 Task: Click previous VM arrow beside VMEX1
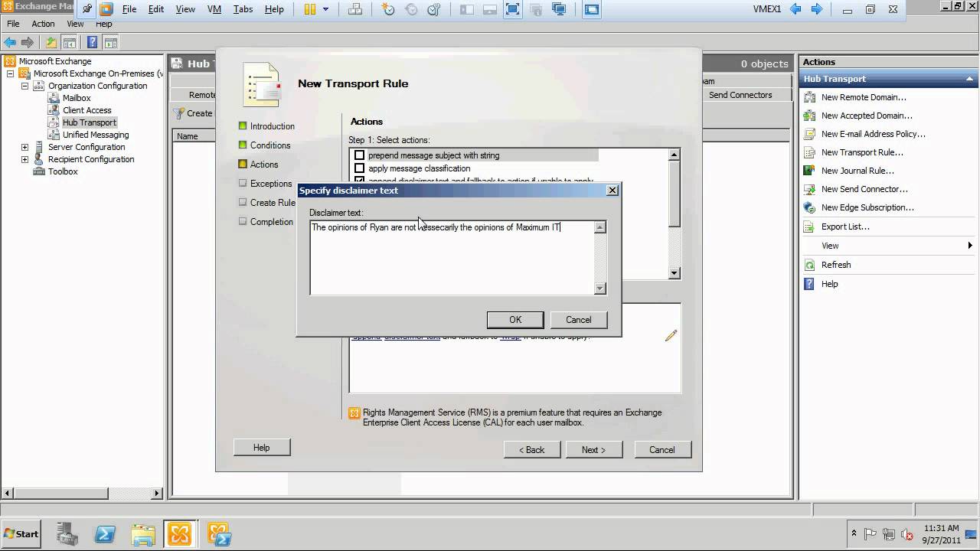[x=795, y=9]
